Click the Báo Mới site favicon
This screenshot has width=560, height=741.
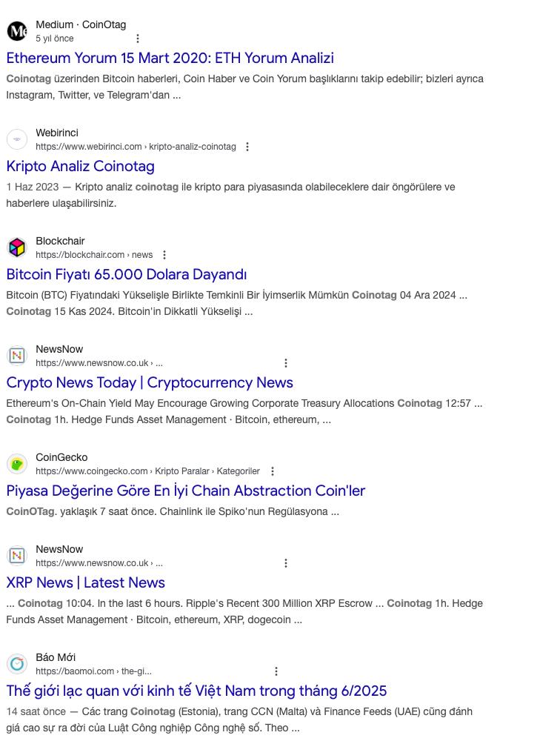17,664
